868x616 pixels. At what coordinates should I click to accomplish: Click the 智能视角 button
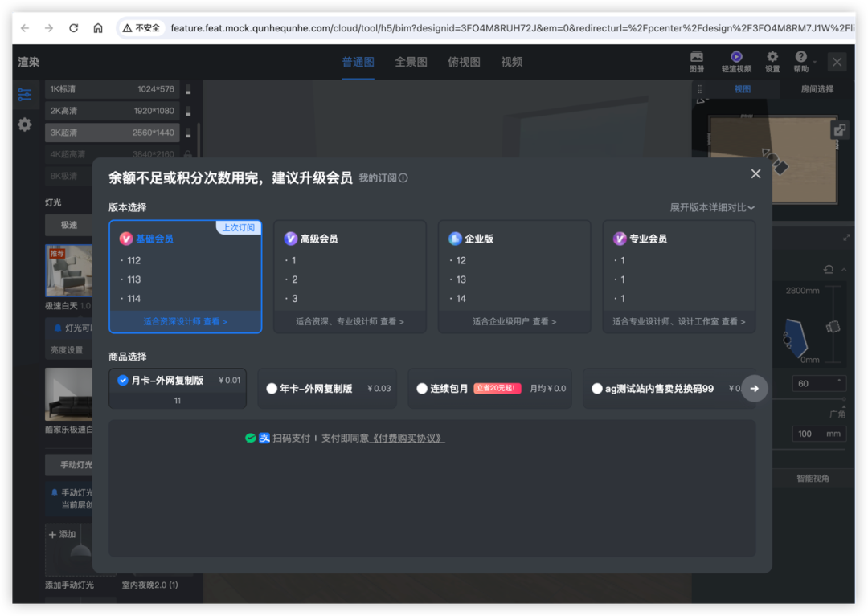pyautogui.click(x=813, y=479)
